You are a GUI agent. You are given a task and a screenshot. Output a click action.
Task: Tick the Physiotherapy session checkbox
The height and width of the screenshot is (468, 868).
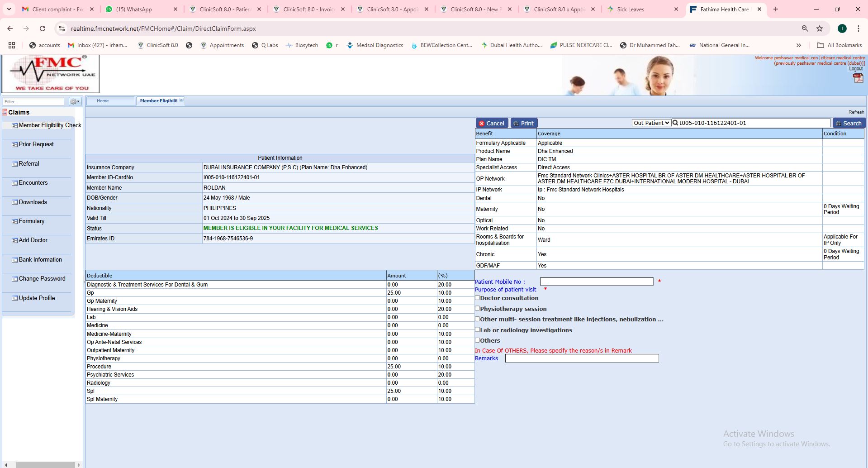(477, 308)
